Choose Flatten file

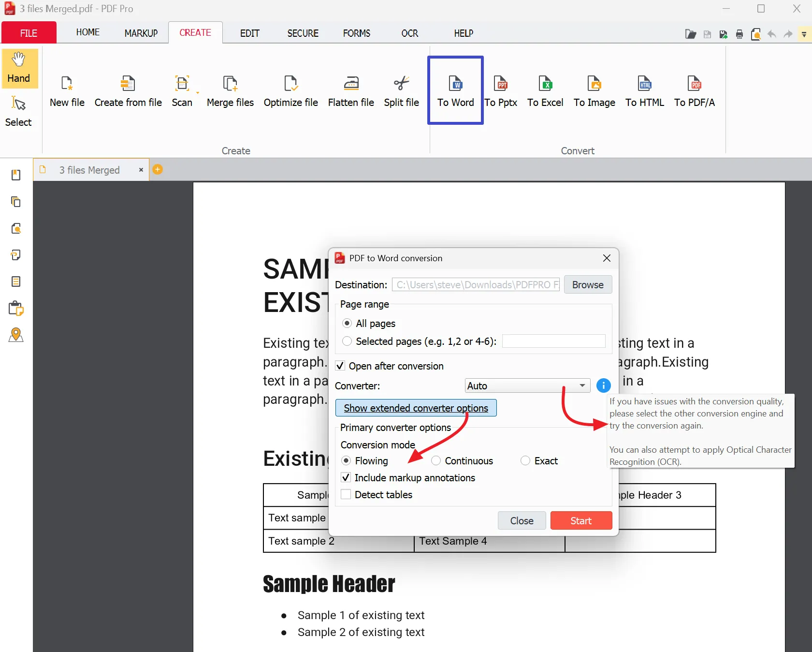[351, 91]
